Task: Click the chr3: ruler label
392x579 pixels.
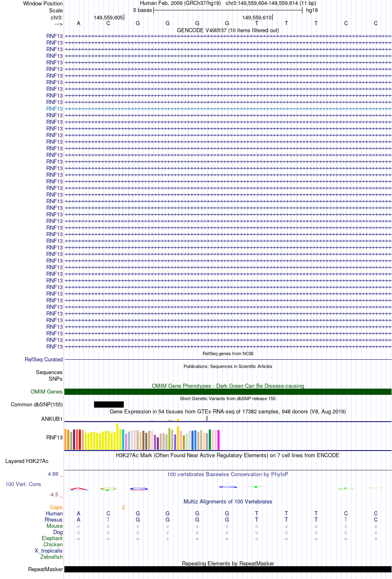Action: [57, 18]
